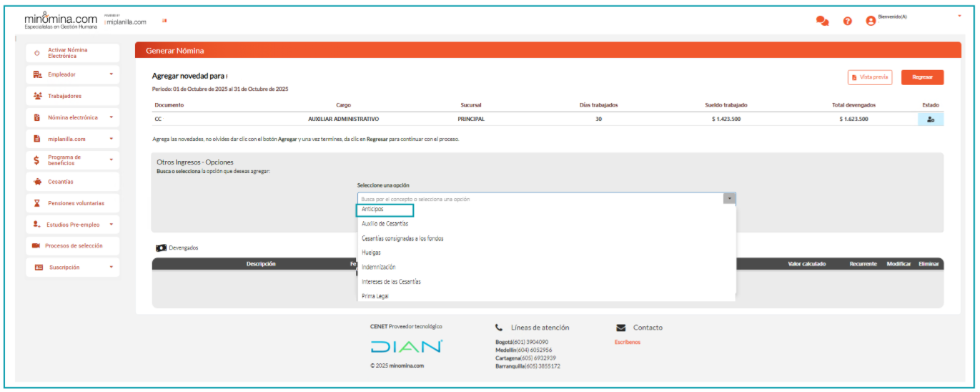The height and width of the screenshot is (392, 980).
Task: Click the Procesos de selección camera icon
Action: (x=36, y=246)
